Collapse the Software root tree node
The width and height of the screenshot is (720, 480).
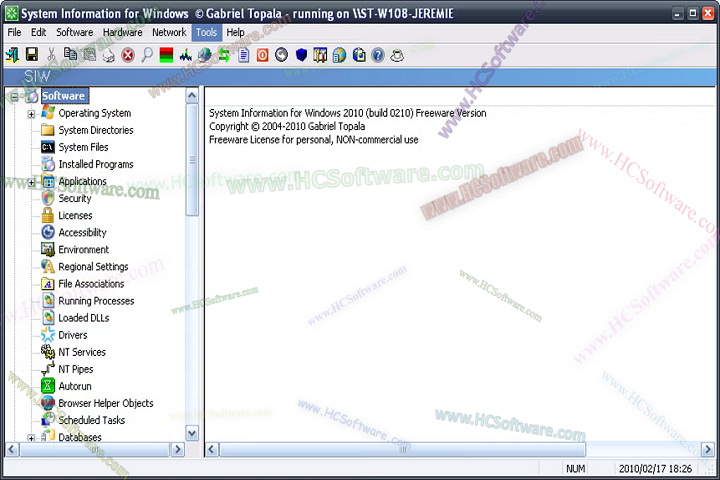(x=15, y=97)
